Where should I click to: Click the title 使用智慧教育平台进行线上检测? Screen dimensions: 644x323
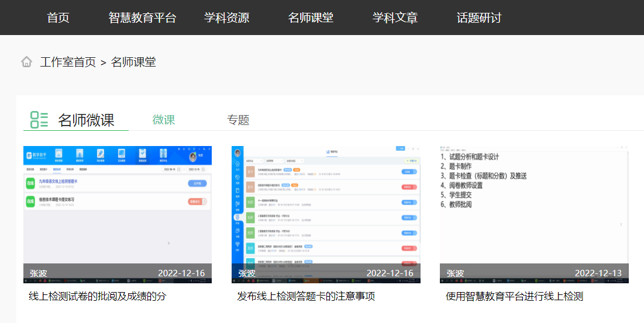coord(514,297)
